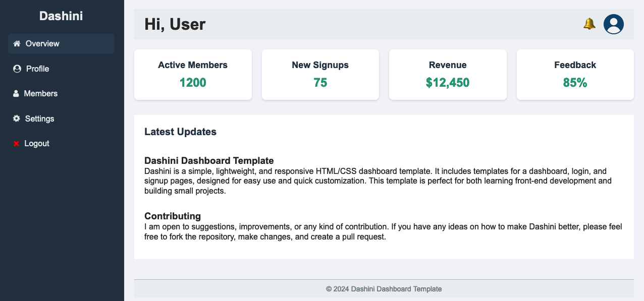Click the Feedback 85% card
The height and width of the screenshot is (301, 644).
(x=575, y=74)
